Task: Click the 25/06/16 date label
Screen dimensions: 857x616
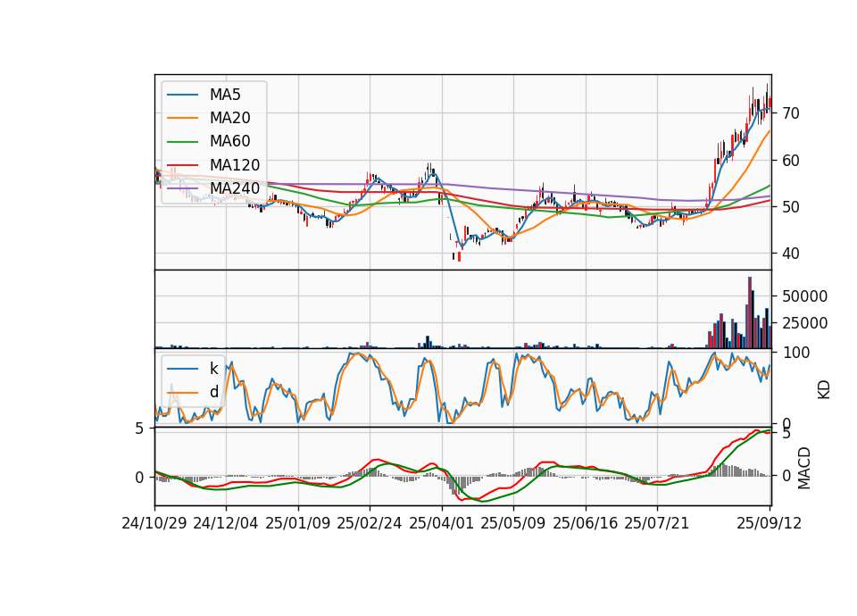Action: point(586,523)
